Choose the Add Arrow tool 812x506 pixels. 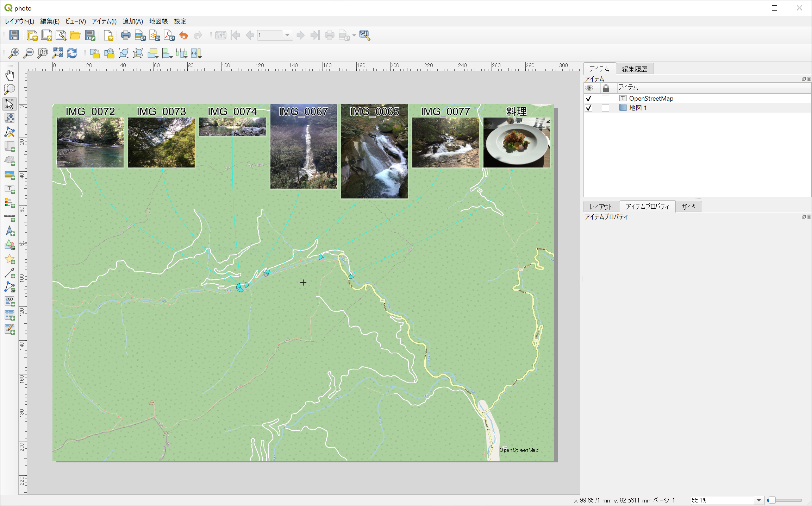10,273
